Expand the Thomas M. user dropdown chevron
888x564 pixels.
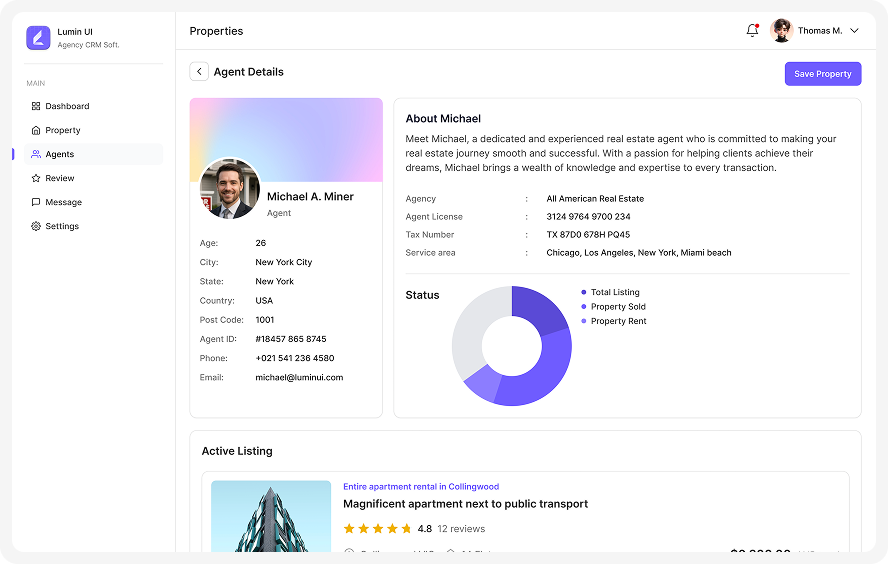pyautogui.click(x=854, y=31)
